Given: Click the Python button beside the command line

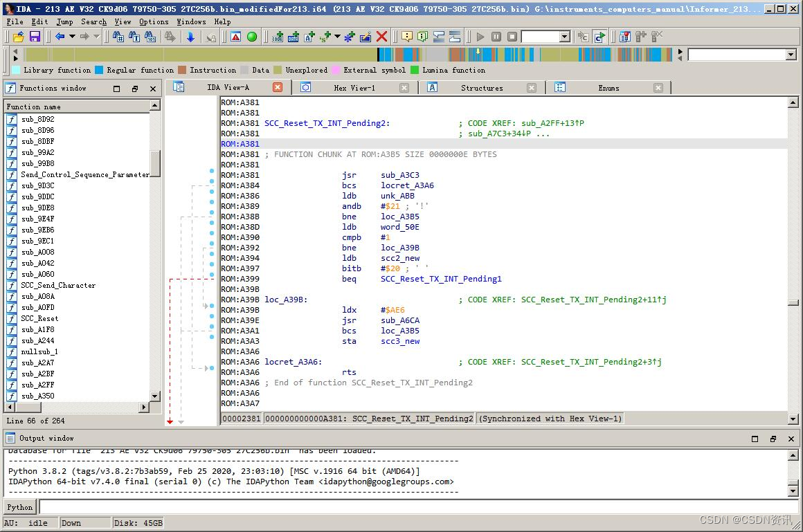Looking at the screenshot, I should (19, 507).
